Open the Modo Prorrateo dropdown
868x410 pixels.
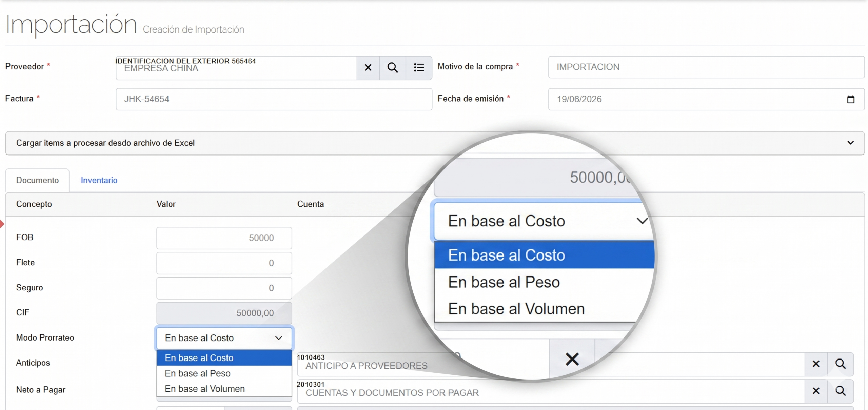[x=224, y=338]
